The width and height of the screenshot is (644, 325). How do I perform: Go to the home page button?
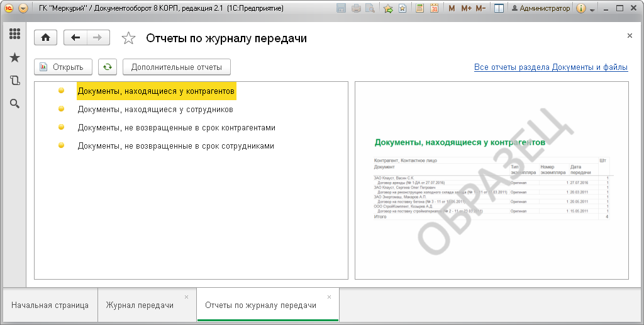tap(45, 38)
